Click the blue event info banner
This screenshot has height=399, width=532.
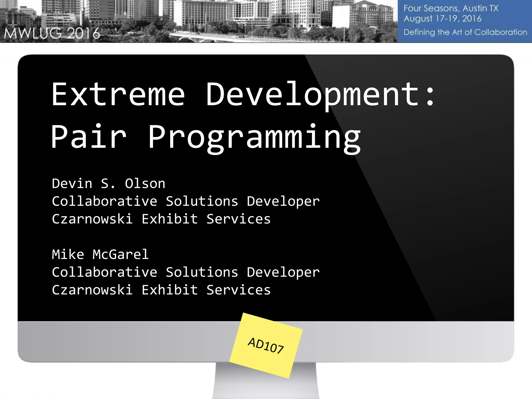pyautogui.click(x=464, y=21)
